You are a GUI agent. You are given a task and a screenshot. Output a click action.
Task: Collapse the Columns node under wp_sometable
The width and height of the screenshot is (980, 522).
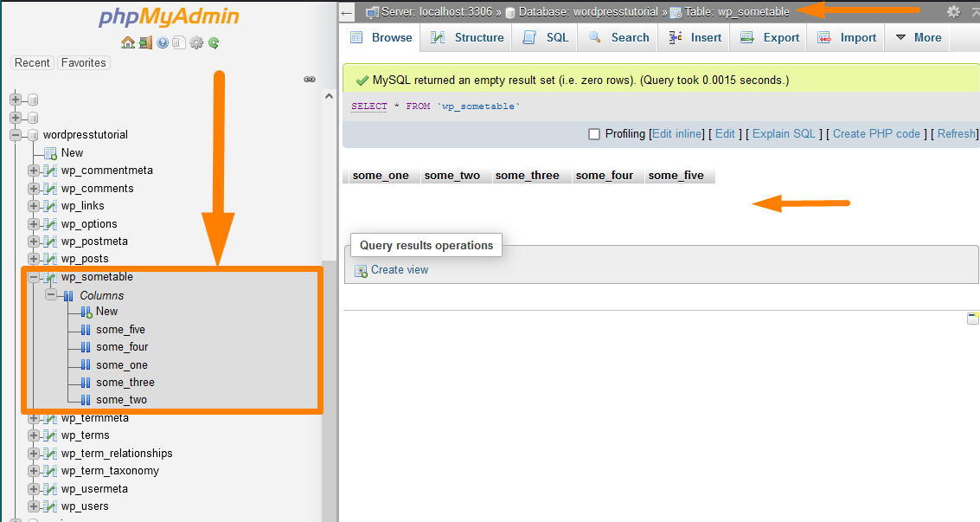[x=51, y=294]
